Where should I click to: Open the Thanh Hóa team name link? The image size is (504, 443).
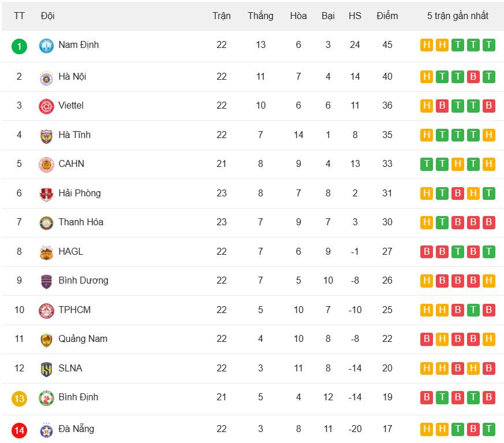81,222
